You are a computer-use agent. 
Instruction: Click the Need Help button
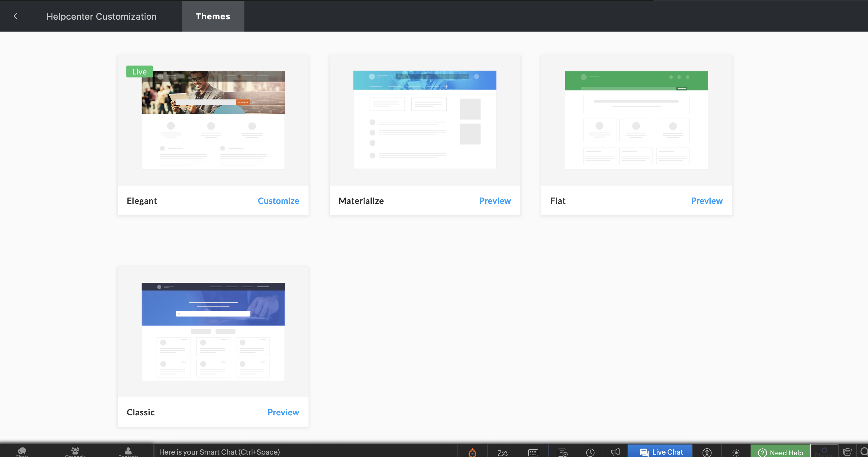pyautogui.click(x=780, y=452)
